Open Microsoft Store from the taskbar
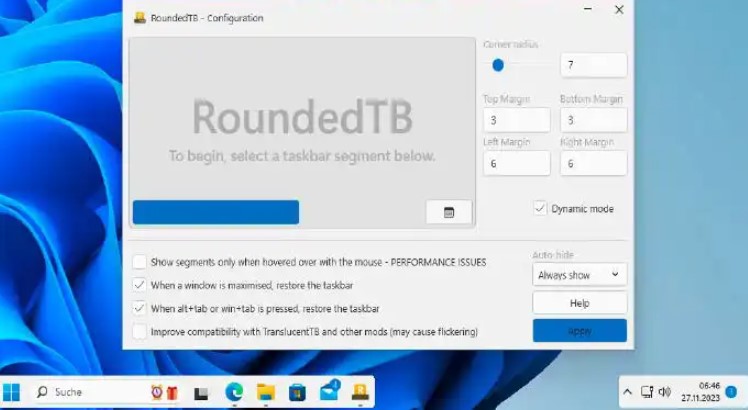 [297, 393]
